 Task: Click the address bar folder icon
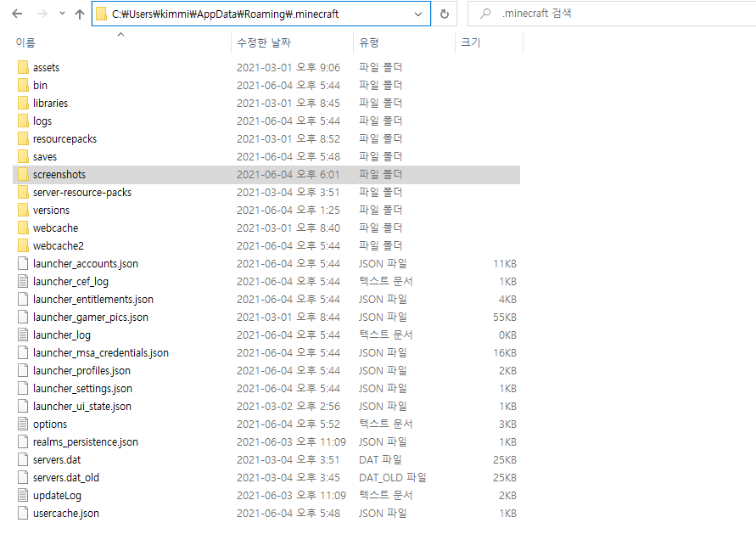101,14
